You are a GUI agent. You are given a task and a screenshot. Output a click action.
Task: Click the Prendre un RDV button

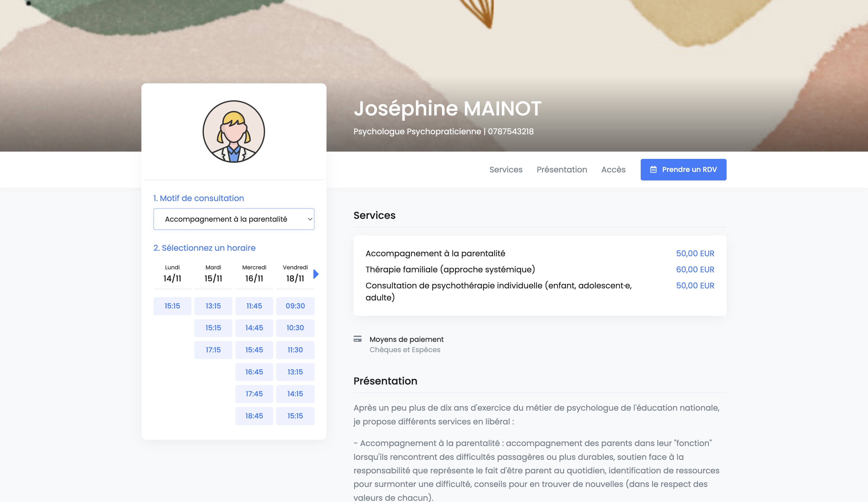tap(683, 169)
